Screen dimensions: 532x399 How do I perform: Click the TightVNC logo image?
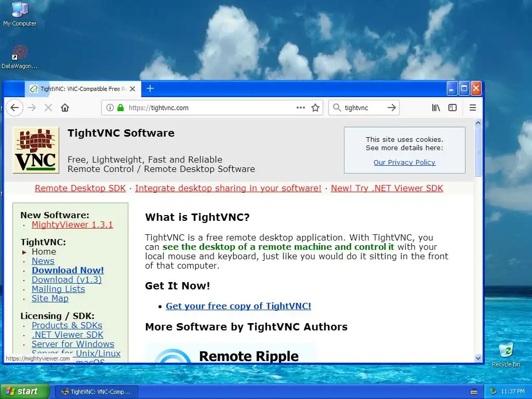pos(36,150)
